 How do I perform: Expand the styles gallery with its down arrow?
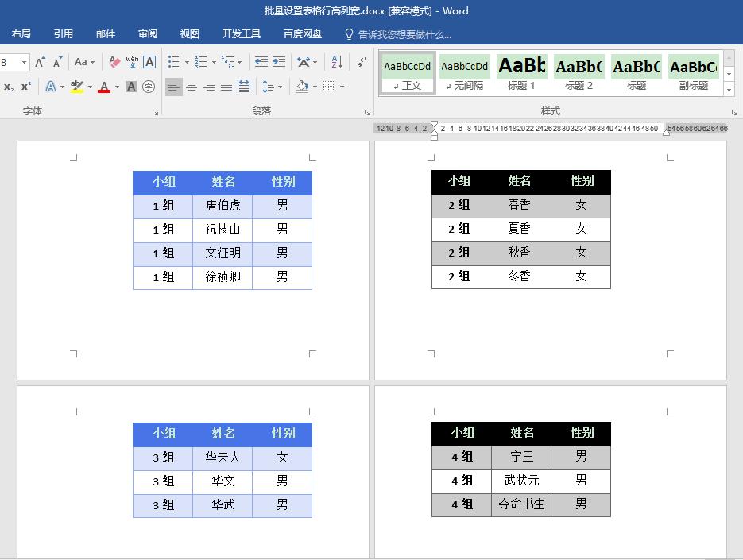click(729, 90)
